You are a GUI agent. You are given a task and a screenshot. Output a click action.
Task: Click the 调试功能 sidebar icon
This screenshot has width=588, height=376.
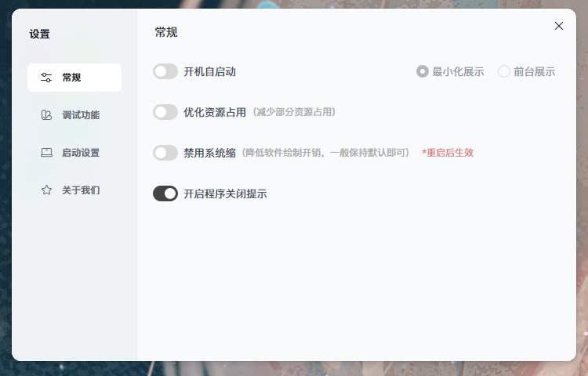coord(46,115)
